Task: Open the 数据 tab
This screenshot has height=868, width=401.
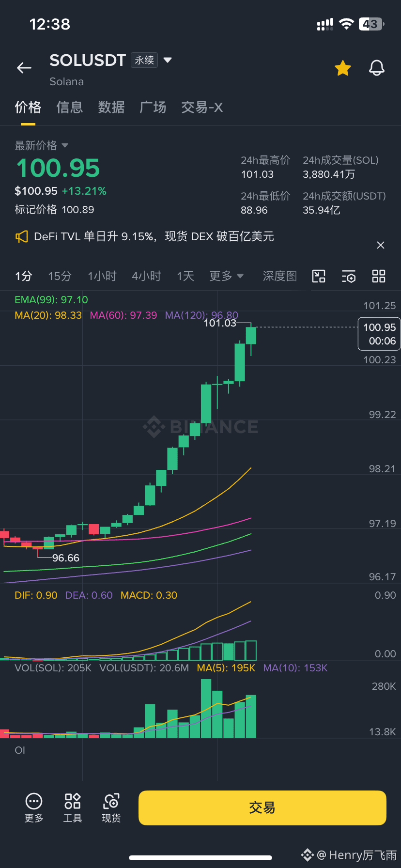Action: (111, 107)
